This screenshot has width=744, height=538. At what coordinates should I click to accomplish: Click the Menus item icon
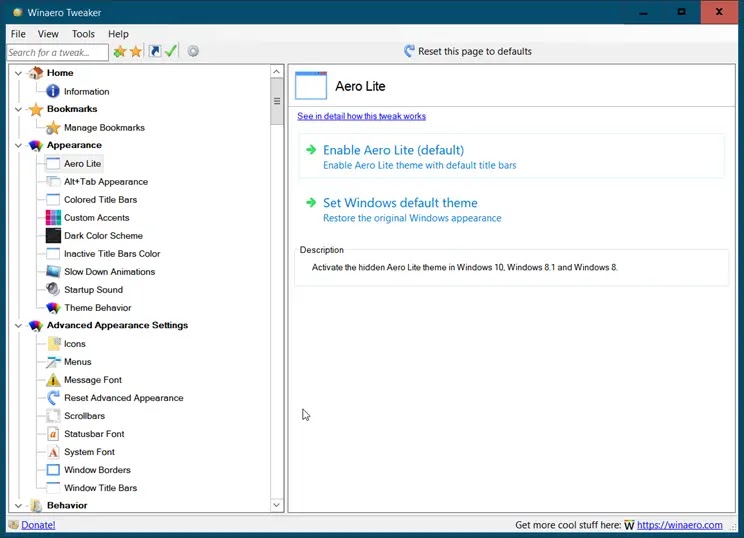point(53,362)
